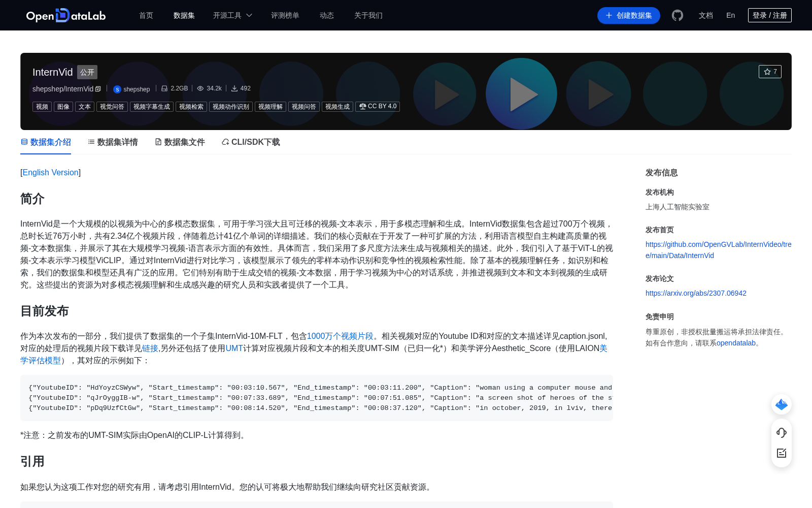Click the CC BY 4.0 license tag
Viewport: 812px width, 508px height.
click(x=378, y=107)
